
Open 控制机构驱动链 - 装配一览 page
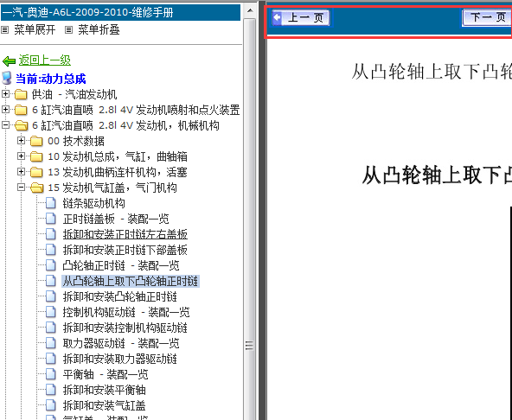126,312
